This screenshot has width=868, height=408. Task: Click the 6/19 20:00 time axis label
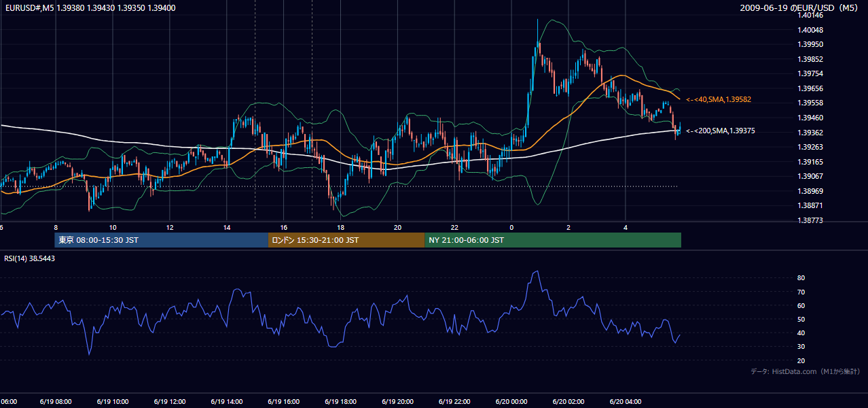397,402
